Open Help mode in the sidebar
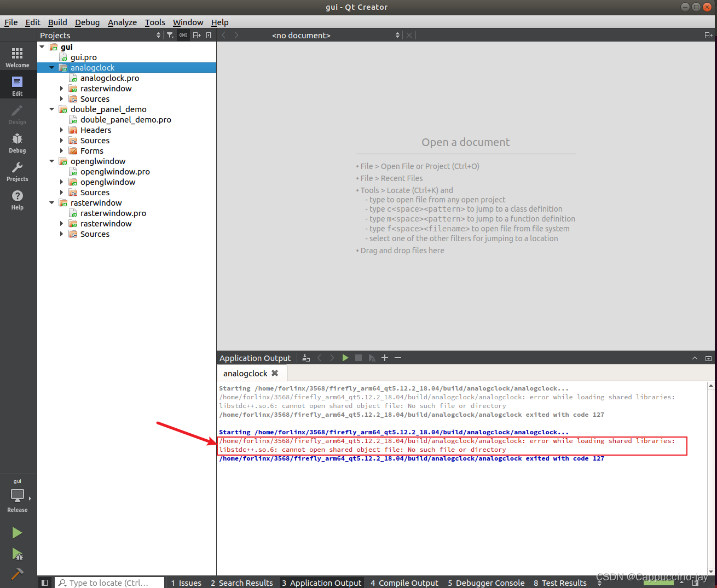Viewport: 717px width, 588px height. 18,199
